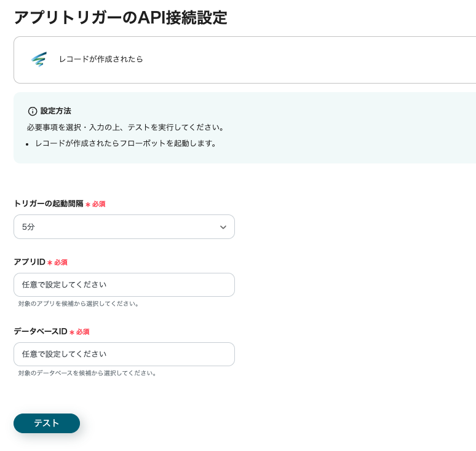Screen dimensions: 476x451
Task: Click the info icon beside 設定方法
Action: click(x=33, y=111)
